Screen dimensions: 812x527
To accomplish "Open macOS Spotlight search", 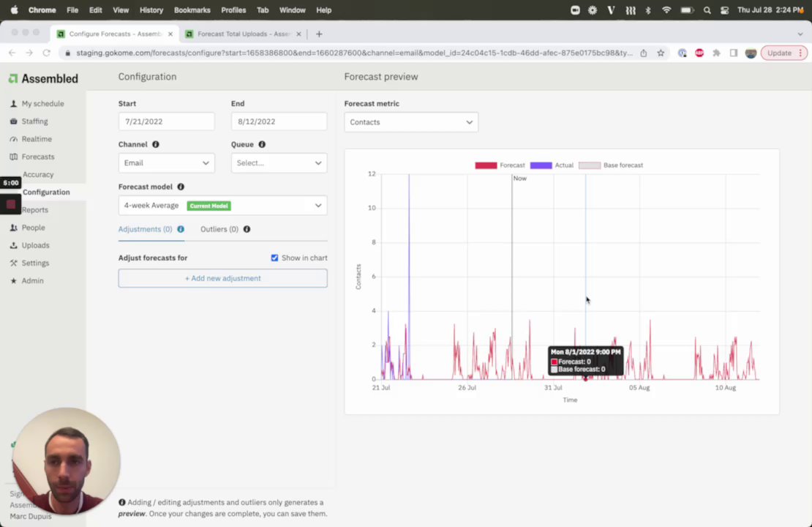I will 707,10.
